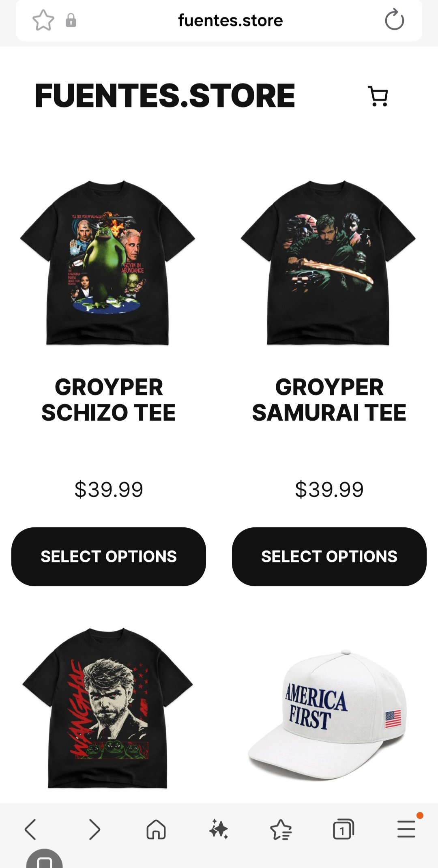Open the shopping cart icon
The width and height of the screenshot is (438, 868).
[x=378, y=96]
